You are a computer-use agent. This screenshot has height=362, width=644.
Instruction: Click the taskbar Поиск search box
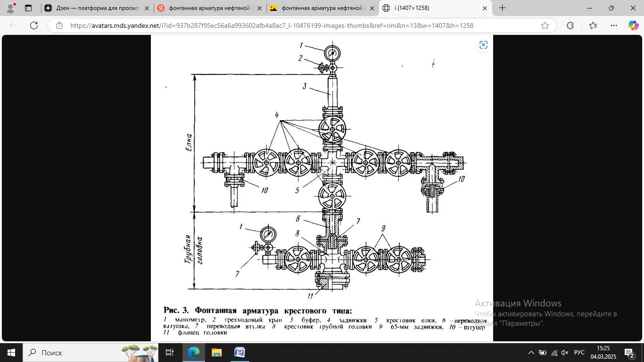coord(71,353)
